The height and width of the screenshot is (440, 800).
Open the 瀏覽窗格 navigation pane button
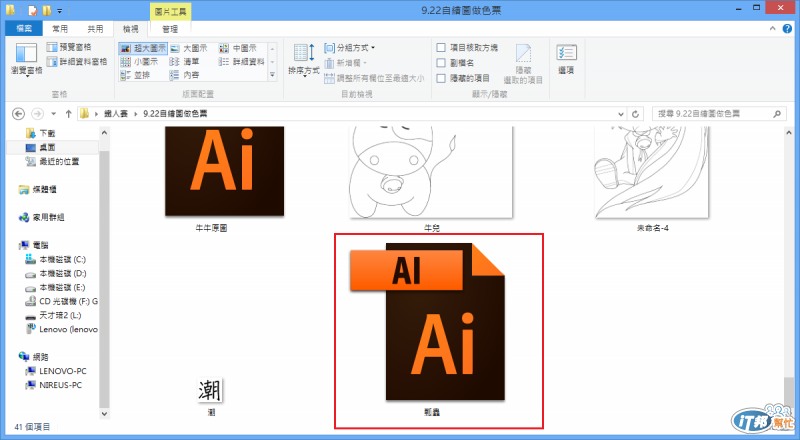[x=26, y=60]
